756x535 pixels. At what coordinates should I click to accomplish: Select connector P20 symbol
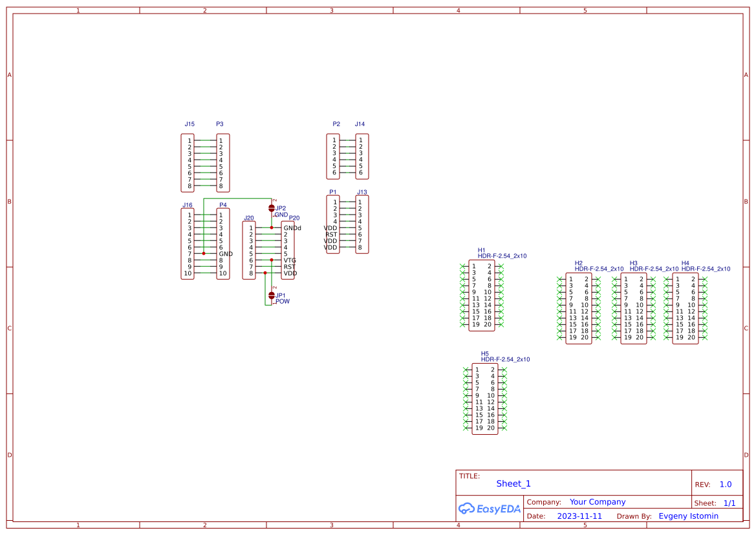pyautogui.click(x=289, y=249)
